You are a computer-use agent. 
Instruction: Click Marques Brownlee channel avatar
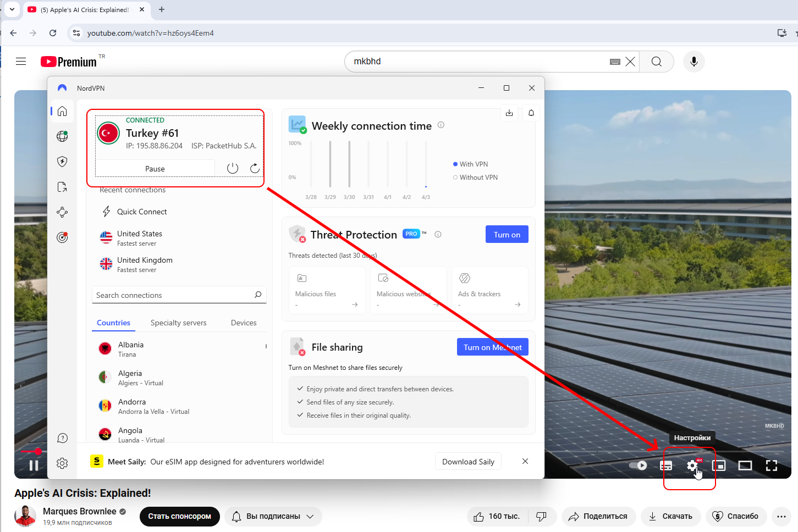coord(25,516)
